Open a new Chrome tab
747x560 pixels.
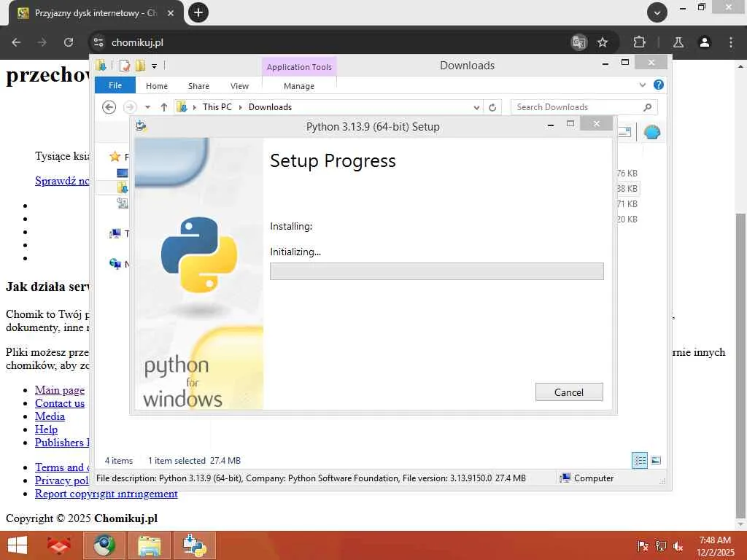(198, 12)
